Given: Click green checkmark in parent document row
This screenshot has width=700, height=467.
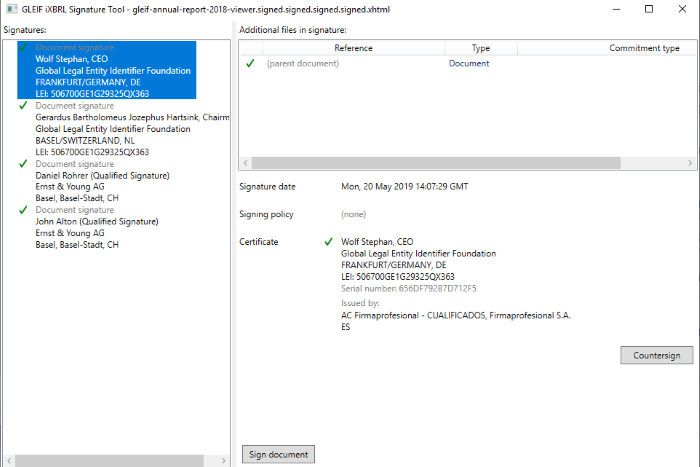Looking at the screenshot, I should tap(250, 63).
